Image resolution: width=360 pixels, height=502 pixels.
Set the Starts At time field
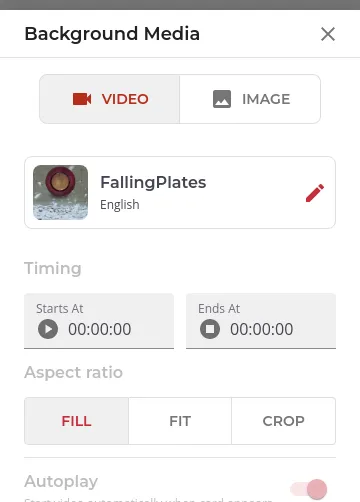[x=99, y=321]
